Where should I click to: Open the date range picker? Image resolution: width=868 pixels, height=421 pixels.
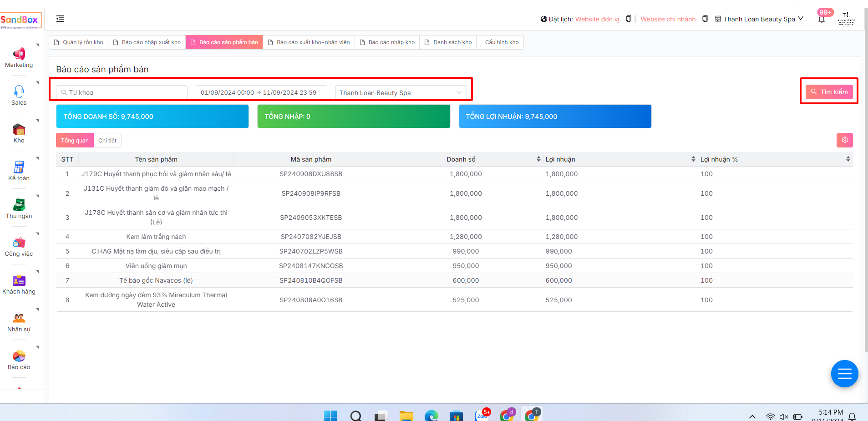pos(261,93)
